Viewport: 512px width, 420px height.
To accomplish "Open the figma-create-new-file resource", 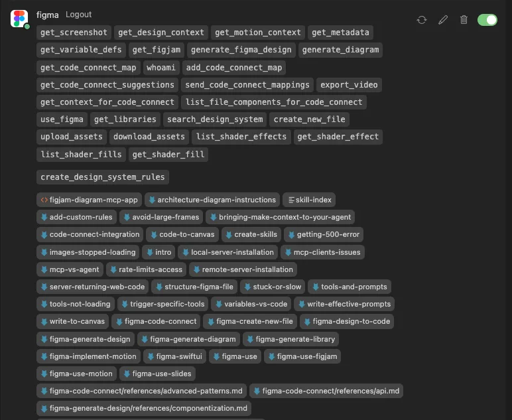I will pos(250,322).
